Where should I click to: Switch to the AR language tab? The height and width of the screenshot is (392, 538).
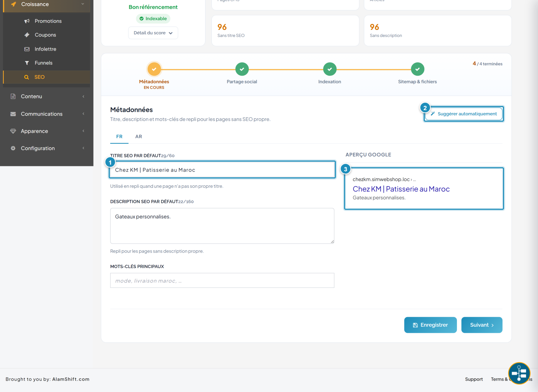click(x=139, y=137)
